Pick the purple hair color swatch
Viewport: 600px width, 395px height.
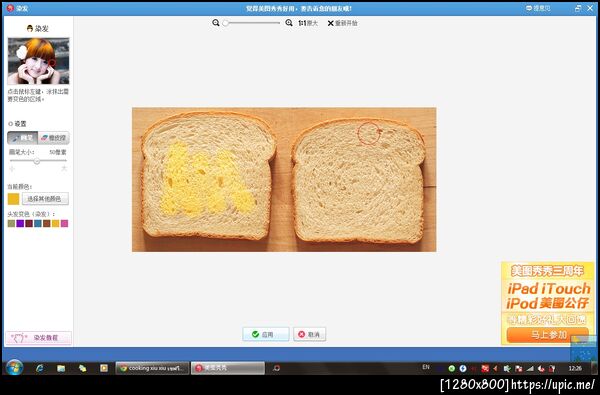20,224
